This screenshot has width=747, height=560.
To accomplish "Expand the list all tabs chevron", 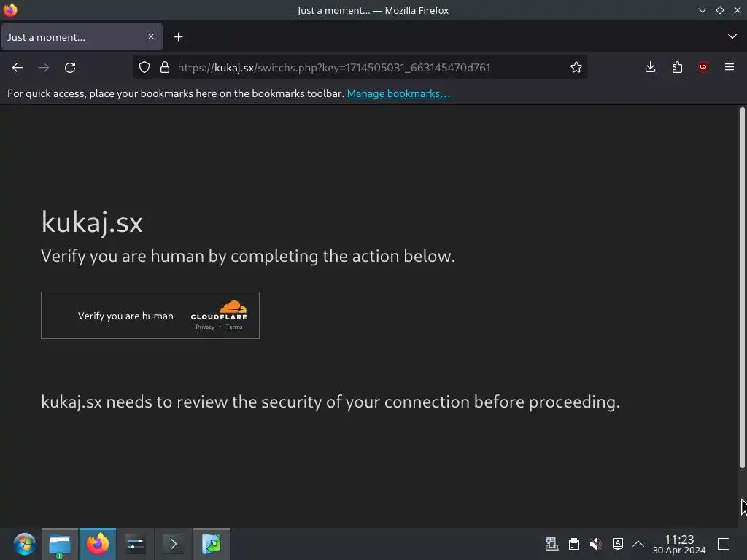I will point(732,36).
